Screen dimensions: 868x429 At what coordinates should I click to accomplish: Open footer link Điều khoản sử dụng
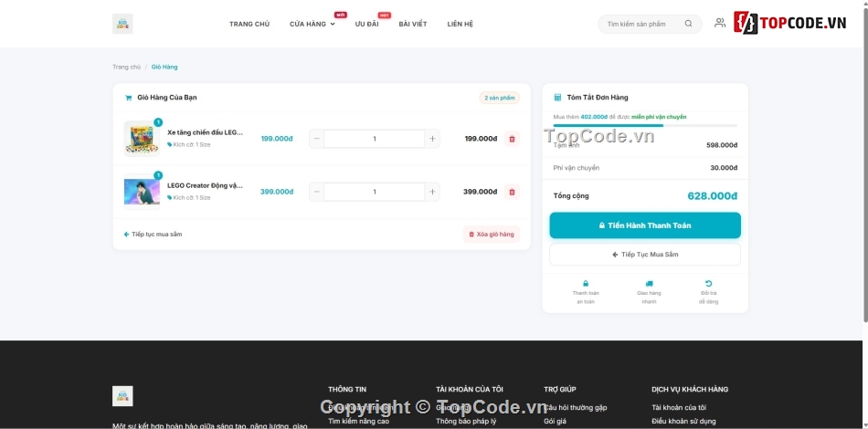683,422
